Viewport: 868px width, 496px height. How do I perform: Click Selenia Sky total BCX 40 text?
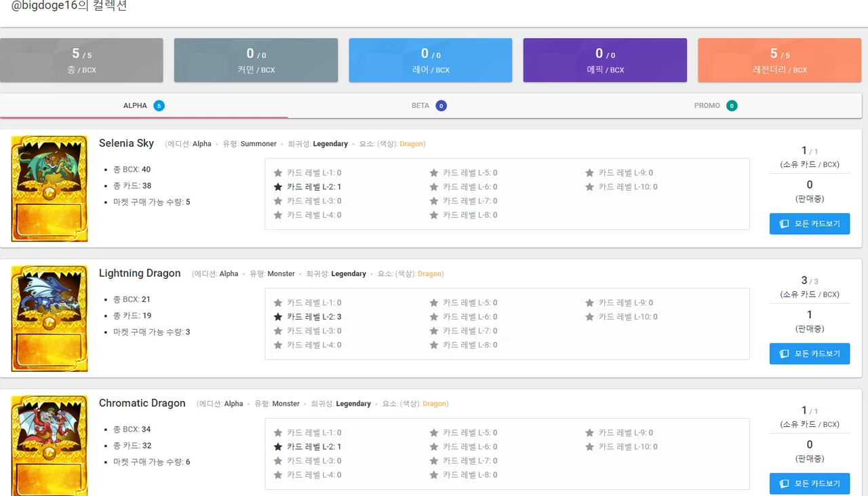click(x=132, y=169)
